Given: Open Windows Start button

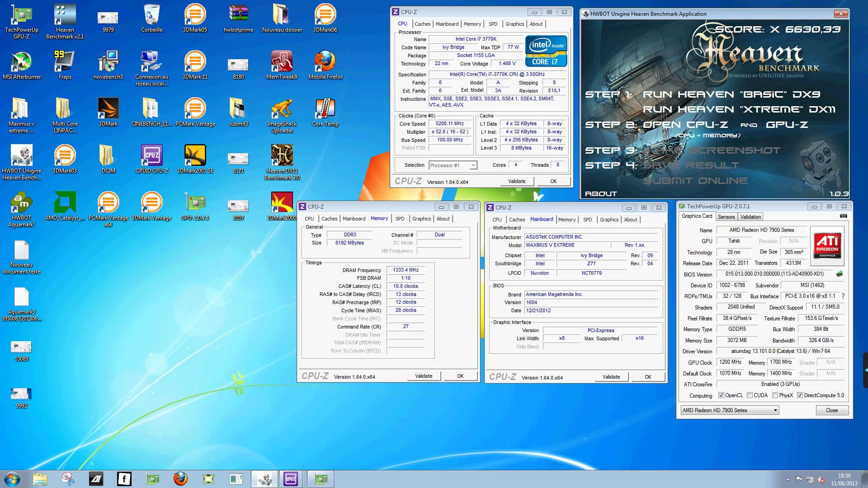Looking at the screenshot, I should pyautogui.click(x=12, y=479).
